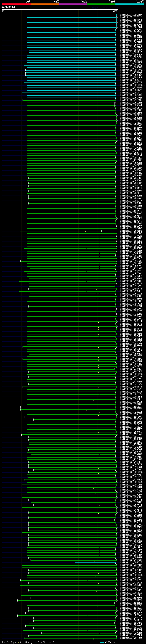Image resolution: width=146 pixels, height=644 pixels.
Task: Click UniRef100_Q9FN37 entry
Action: tap(131, 100)
